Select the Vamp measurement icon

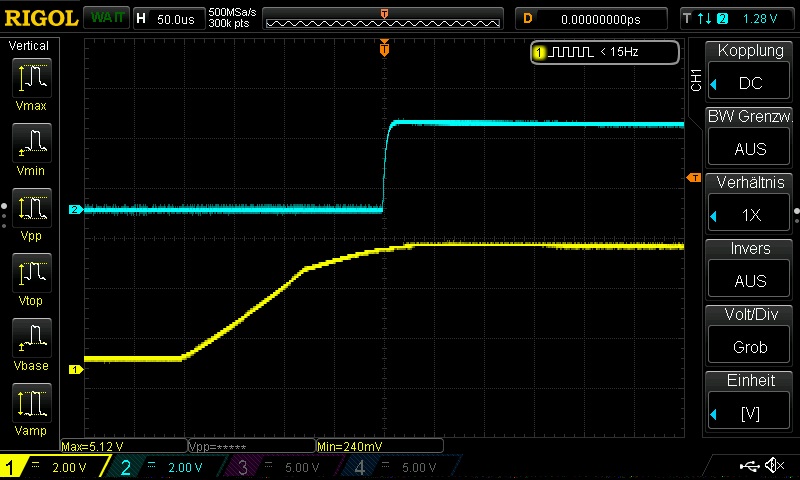pyautogui.click(x=32, y=403)
